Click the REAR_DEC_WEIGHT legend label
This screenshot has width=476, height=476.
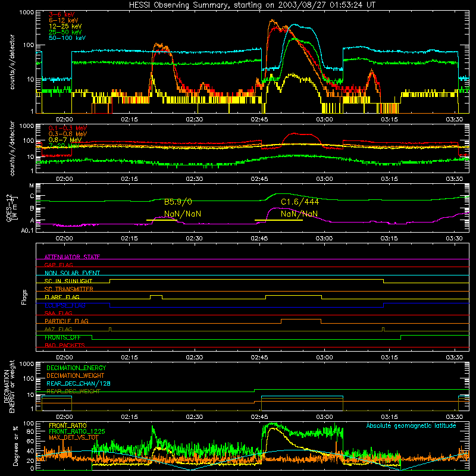pos(73,392)
